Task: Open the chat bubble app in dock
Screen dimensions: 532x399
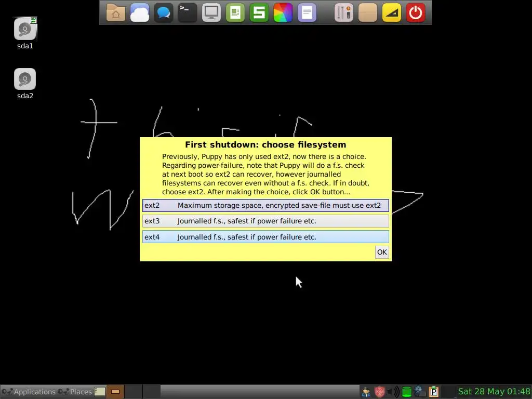Action: pyautogui.click(x=164, y=12)
